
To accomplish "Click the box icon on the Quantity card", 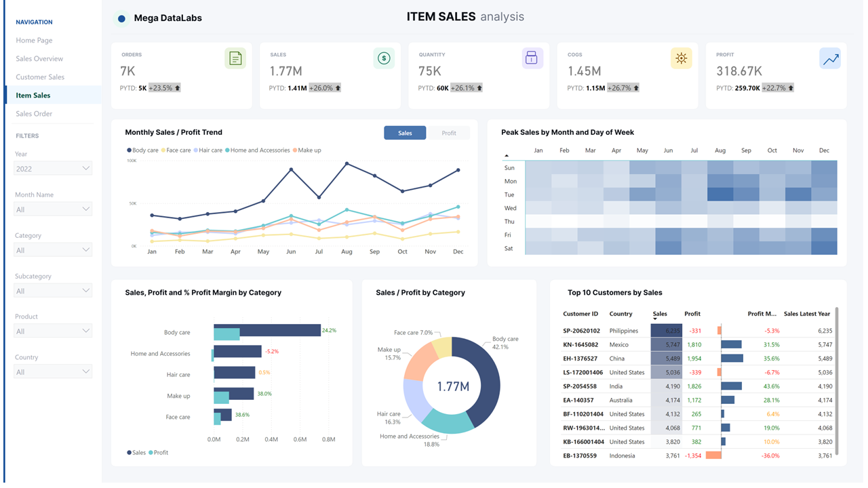I will point(532,58).
